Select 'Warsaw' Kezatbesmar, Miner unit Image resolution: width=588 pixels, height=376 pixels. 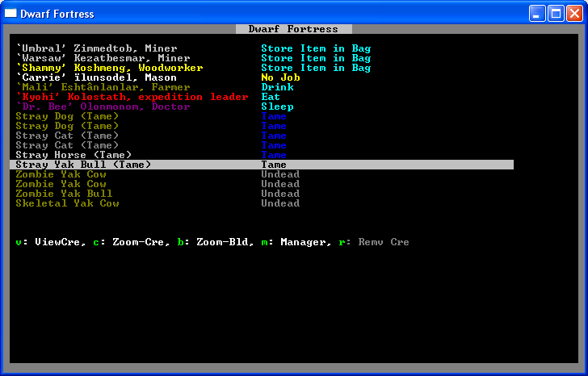103,58
